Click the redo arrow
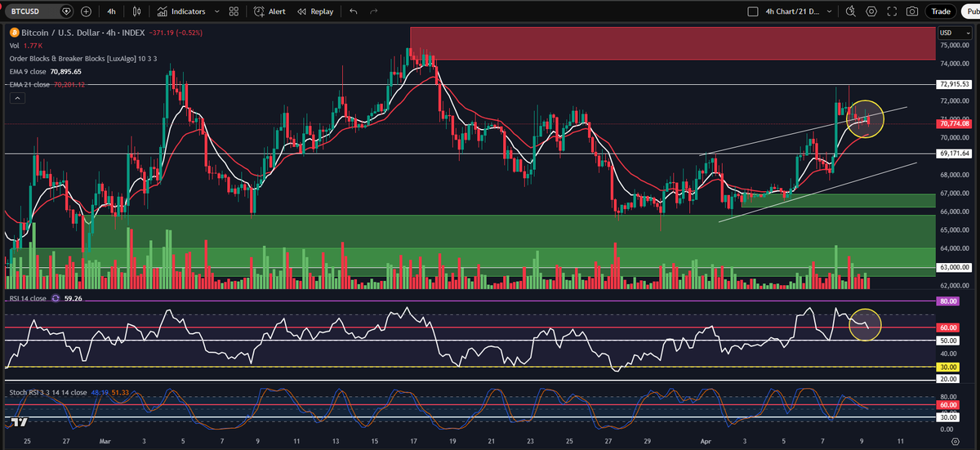 pos(374,11)
